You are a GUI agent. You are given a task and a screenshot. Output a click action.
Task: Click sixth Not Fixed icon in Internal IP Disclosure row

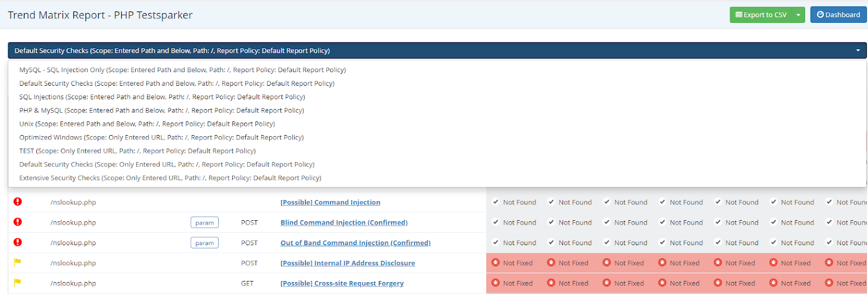coord(774,263)
